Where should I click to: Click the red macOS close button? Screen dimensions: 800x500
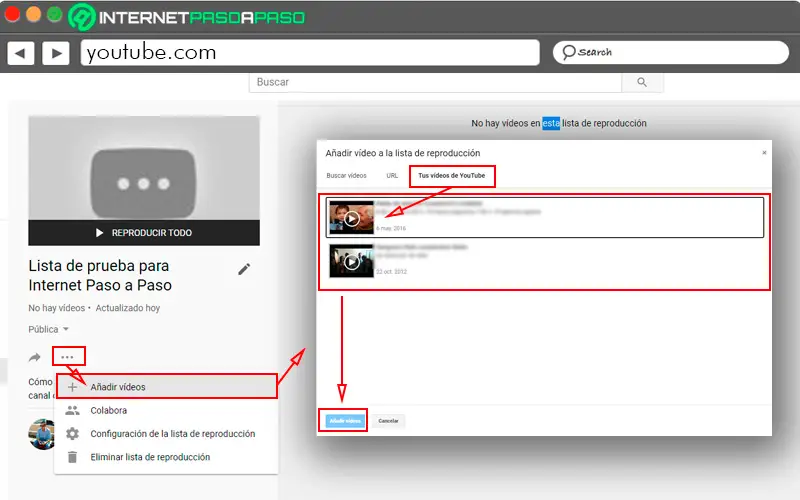point(12,14)
